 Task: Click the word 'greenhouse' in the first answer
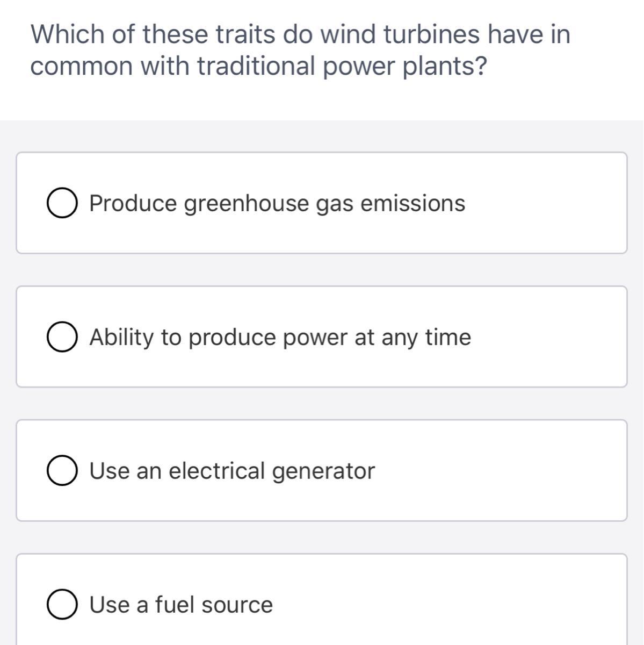click(x=247, y=204)
